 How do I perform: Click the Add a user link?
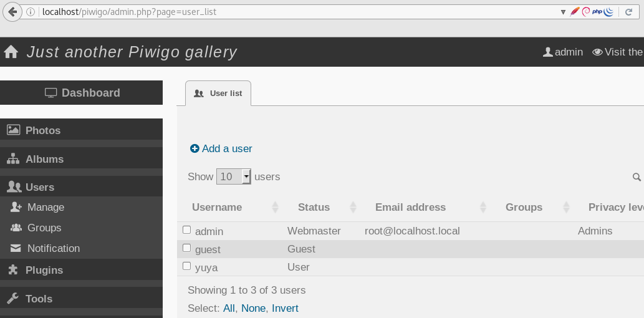227,148
